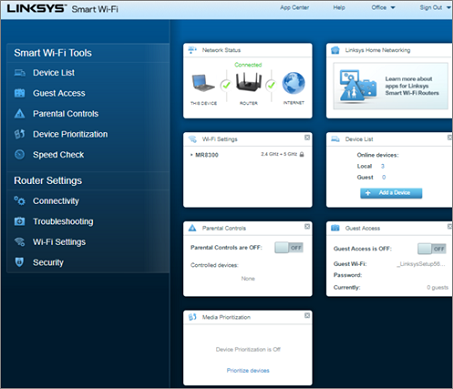
Task: Click the Internet globe icon
Action: click(294, 83)
